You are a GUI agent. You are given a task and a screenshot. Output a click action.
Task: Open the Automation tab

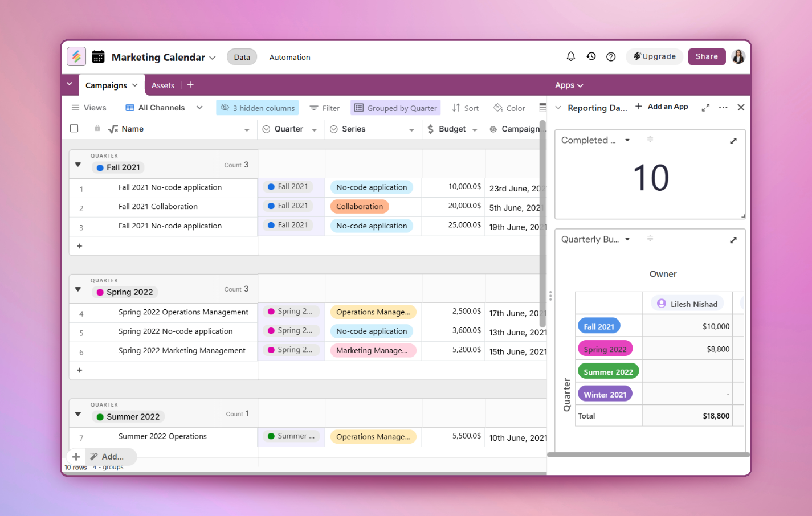pyautogui.click(x=289, y=57)
